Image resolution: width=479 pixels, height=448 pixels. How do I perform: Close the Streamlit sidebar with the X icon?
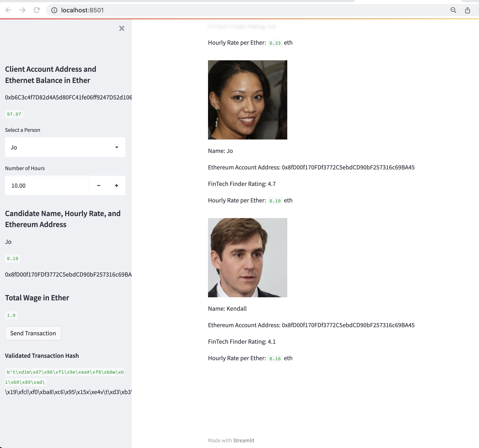(122, 28)
